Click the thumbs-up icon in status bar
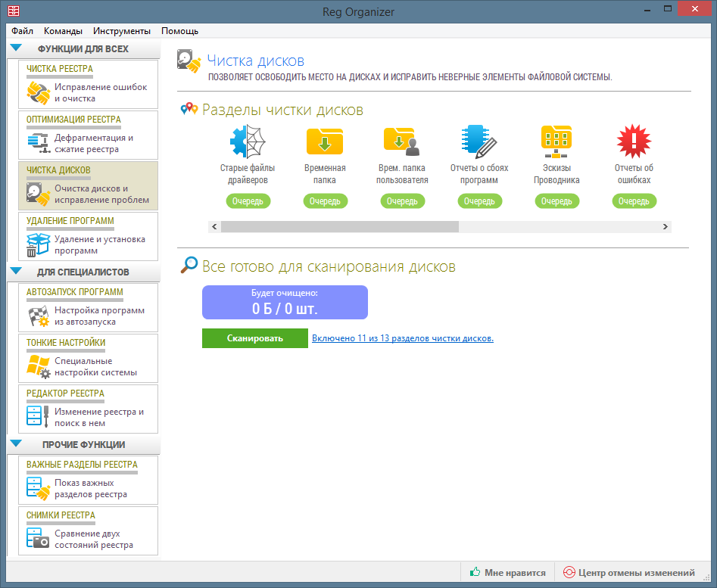Image resolution: width=717 pixels, height=588 pixels. coord(475,572)
